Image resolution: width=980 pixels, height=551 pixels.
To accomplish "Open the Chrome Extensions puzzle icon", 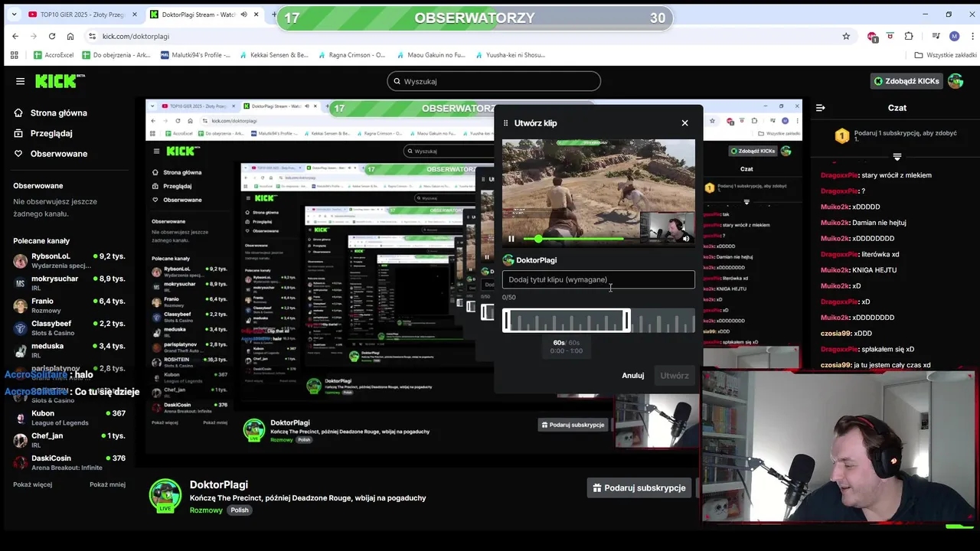I will coord(909,36).
